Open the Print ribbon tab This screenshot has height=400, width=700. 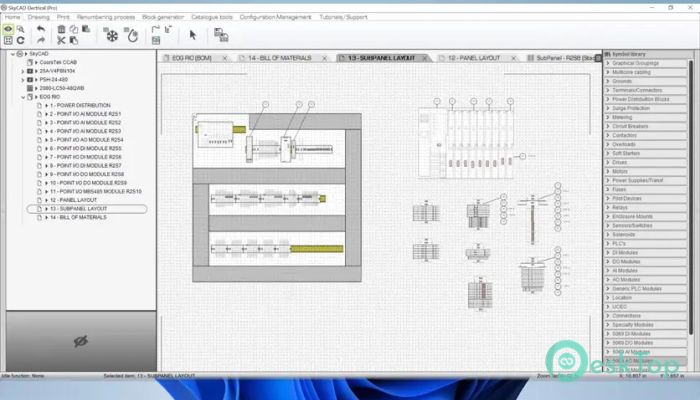(63, 17)
